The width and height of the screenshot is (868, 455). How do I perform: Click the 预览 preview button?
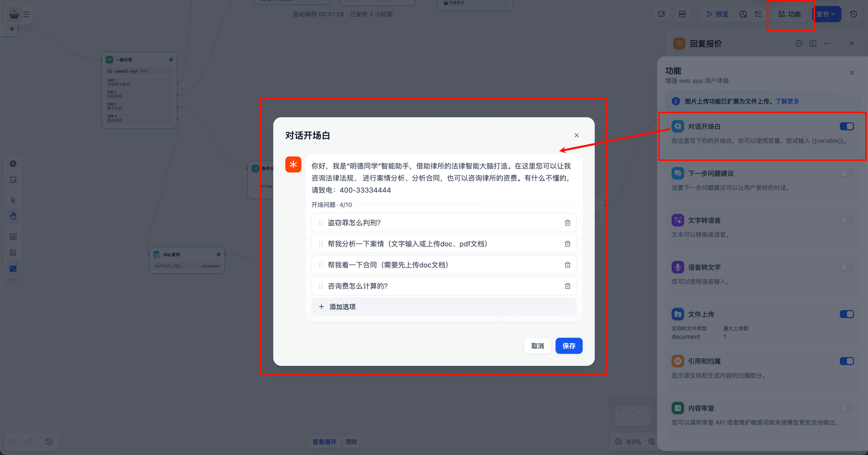(x=717, y=14)
